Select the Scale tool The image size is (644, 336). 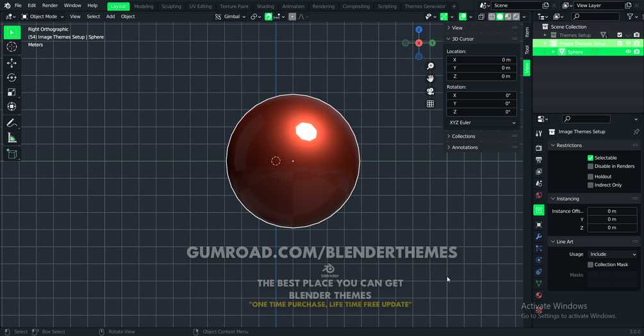(12, 92)
